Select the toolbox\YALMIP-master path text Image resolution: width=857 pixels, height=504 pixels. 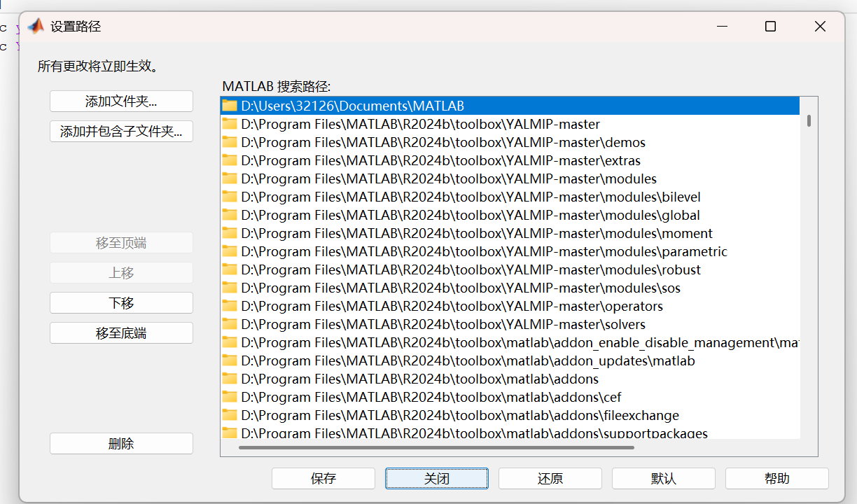[421, 124]
